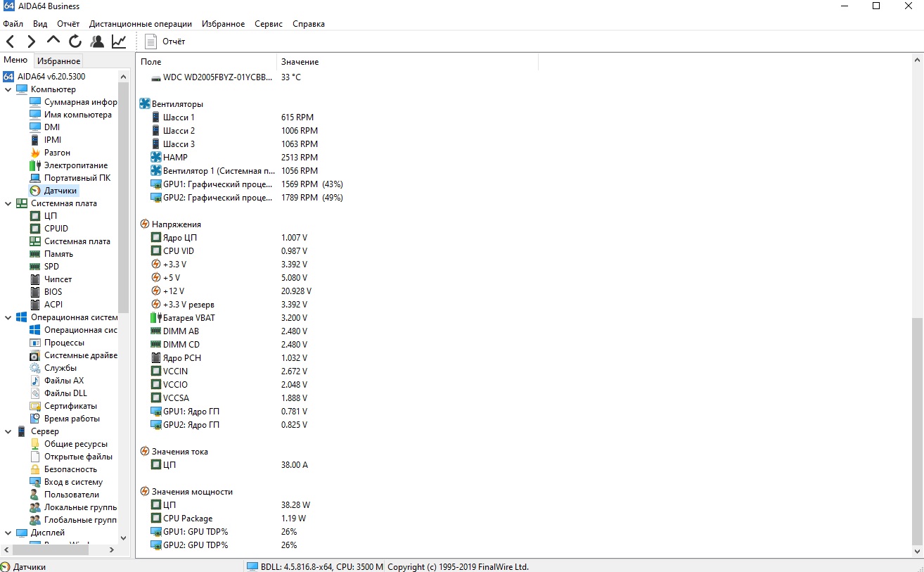Open the Вид menu
This screenshot has width=924, height=572.
(40, 24)
